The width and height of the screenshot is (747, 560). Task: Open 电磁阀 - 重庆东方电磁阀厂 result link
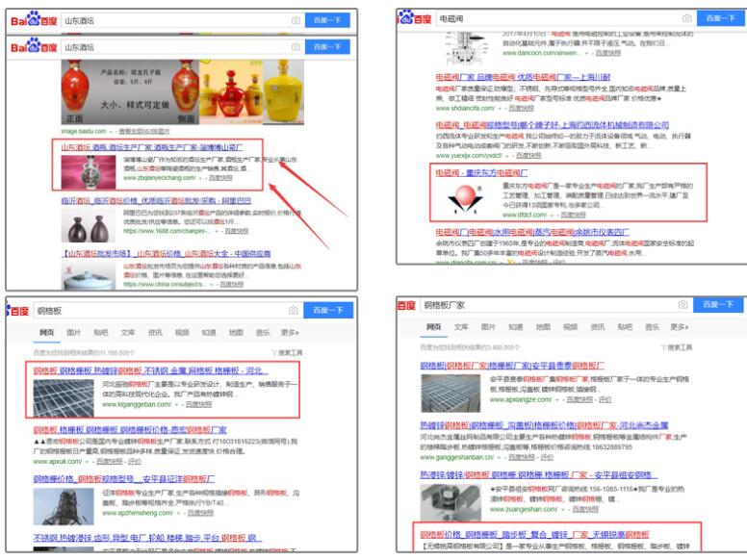(481, 172)
